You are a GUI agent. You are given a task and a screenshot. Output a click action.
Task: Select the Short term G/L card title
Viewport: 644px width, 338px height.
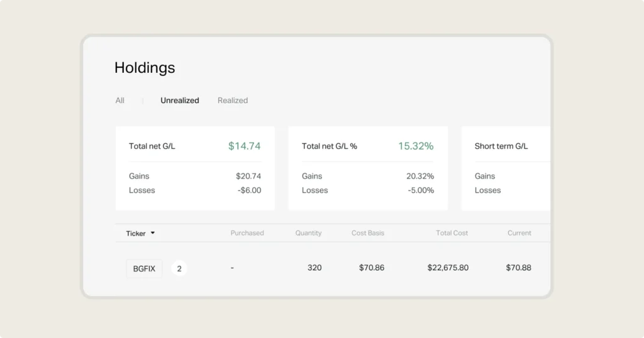(x=501, y=146)
